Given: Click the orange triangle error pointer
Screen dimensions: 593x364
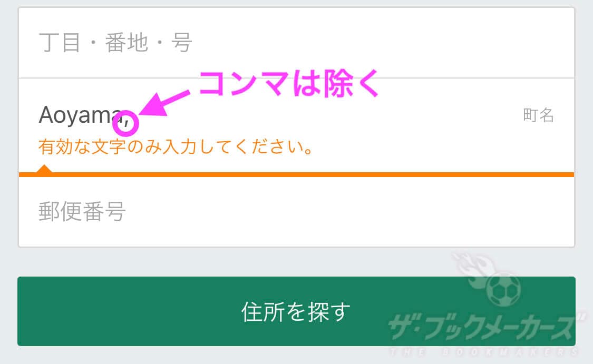Looking at the screenshot, I should coord(44,169).
